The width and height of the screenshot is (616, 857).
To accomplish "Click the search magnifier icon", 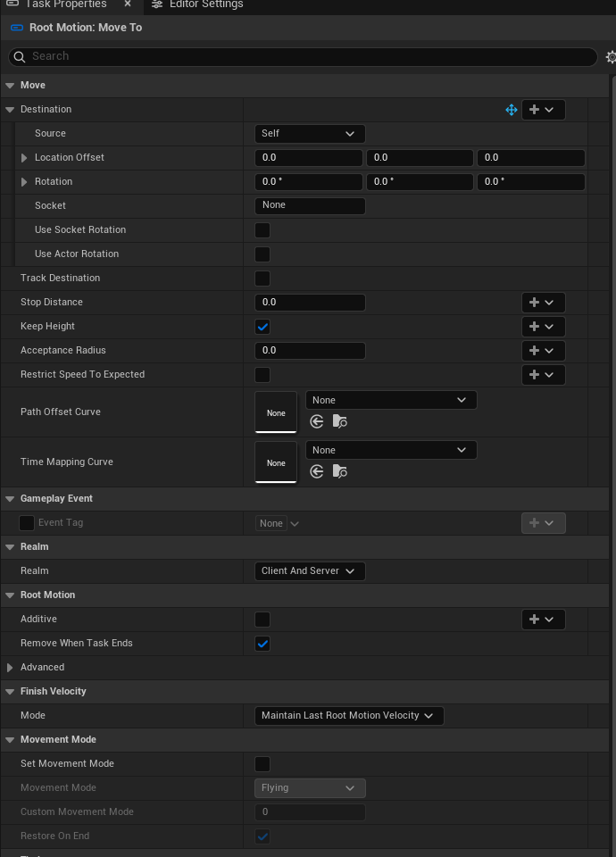I will (19, 57).
